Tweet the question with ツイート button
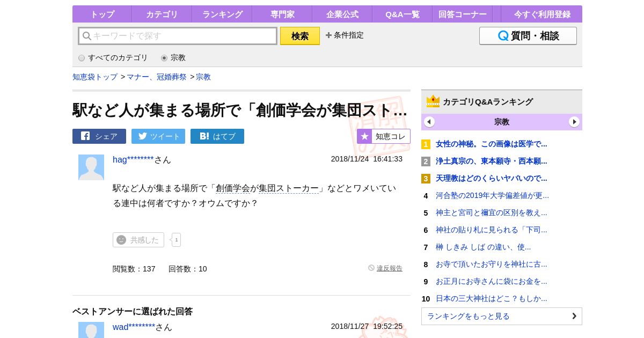 point(158,136)
